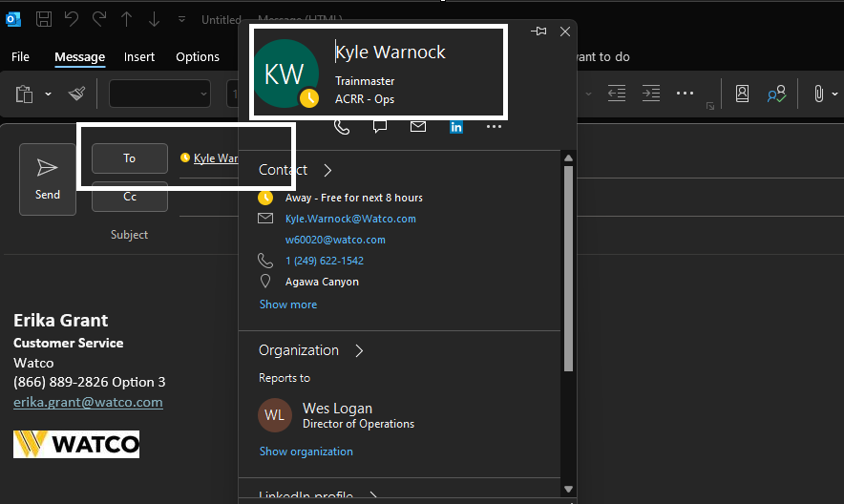
Task: Open the Address Book icon
Action: tap(742, 94)
